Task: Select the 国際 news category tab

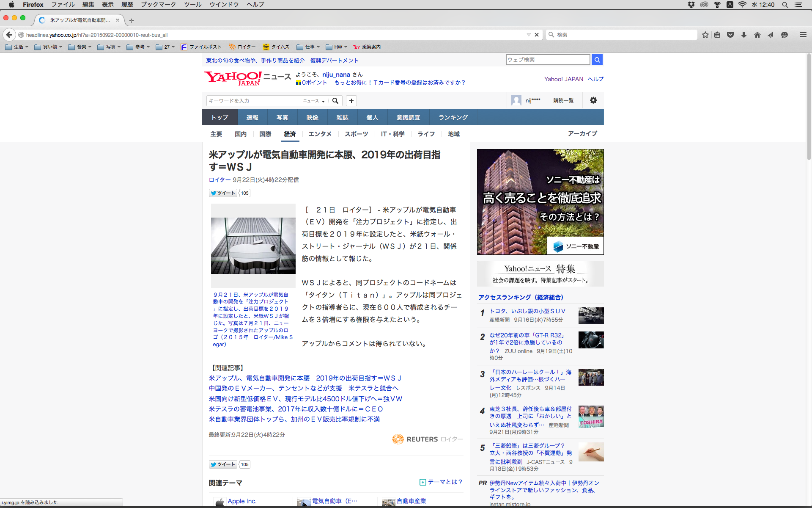Action: 265,134
